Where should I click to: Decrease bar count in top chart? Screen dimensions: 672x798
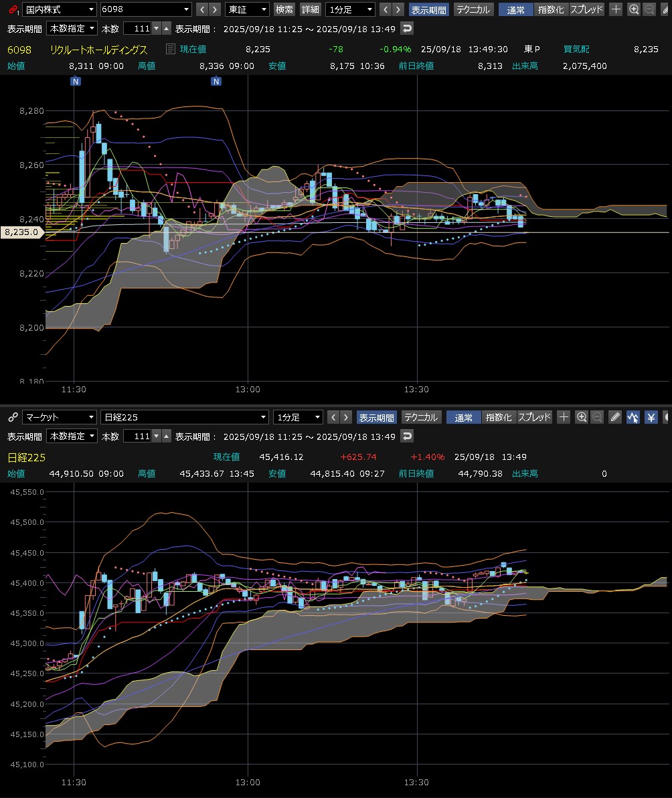[157, 29]
